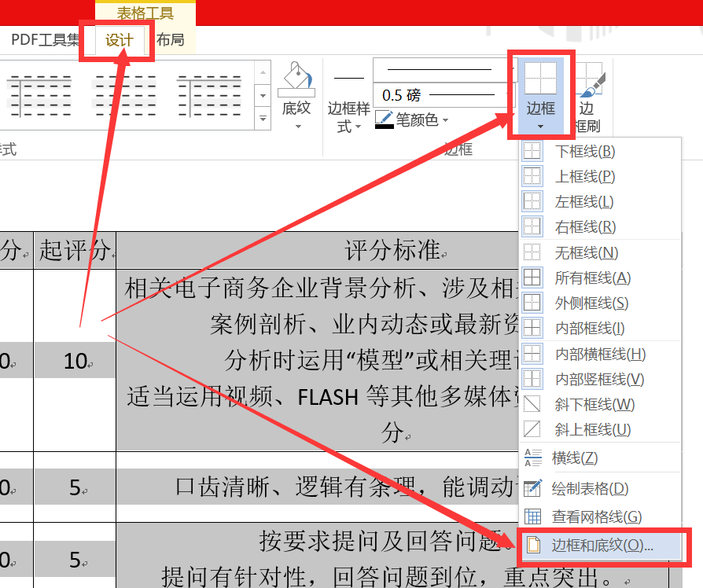This screenshot has width=703, height=588.
Task: Select 所有框线(A) menu entry
Action: click(x=600, y=277)
